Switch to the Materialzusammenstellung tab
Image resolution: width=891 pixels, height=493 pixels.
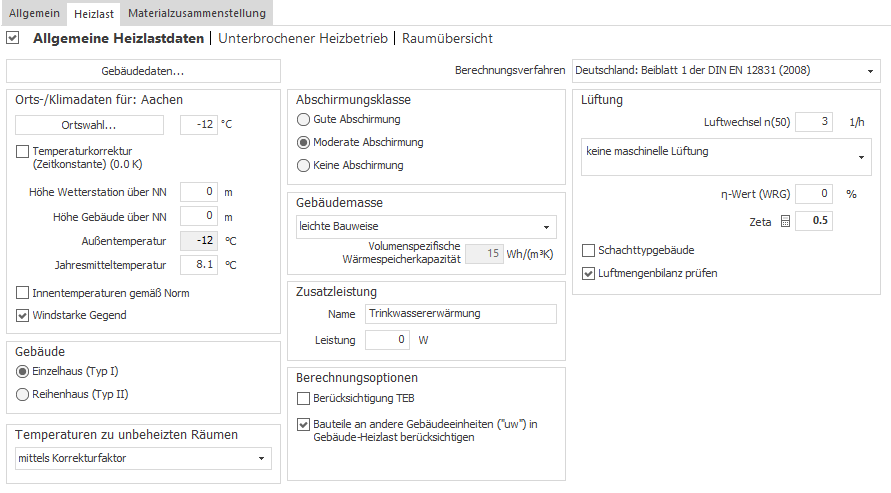click(197, 13)
